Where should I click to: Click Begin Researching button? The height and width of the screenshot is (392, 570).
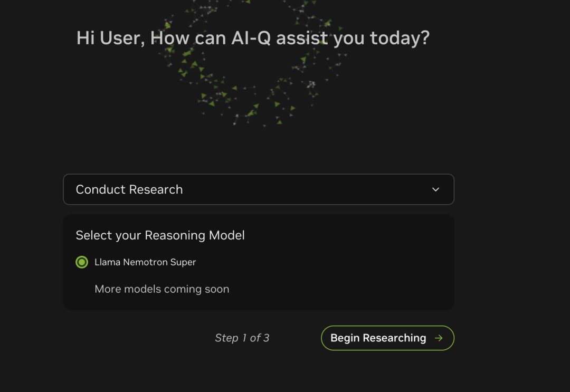(x=387, y=338)
